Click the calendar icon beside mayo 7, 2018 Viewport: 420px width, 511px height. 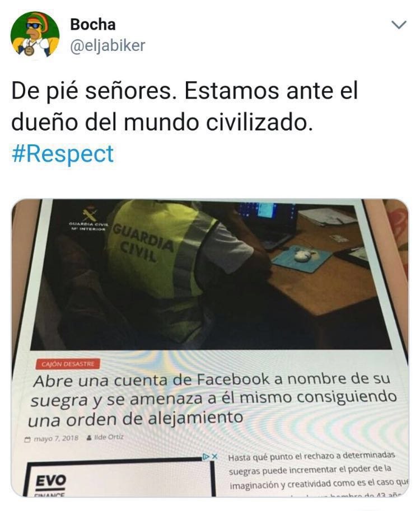pos(27,440)
